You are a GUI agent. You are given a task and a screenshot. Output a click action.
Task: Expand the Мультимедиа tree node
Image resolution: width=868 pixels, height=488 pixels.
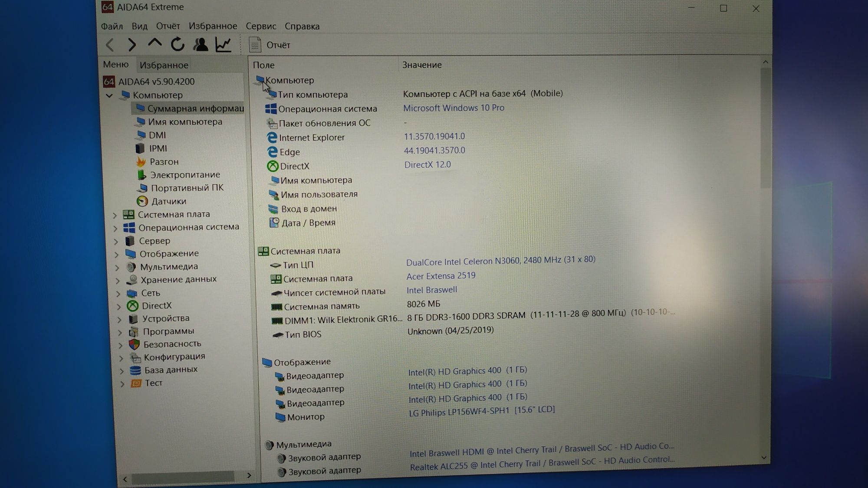tap(117, 268)
